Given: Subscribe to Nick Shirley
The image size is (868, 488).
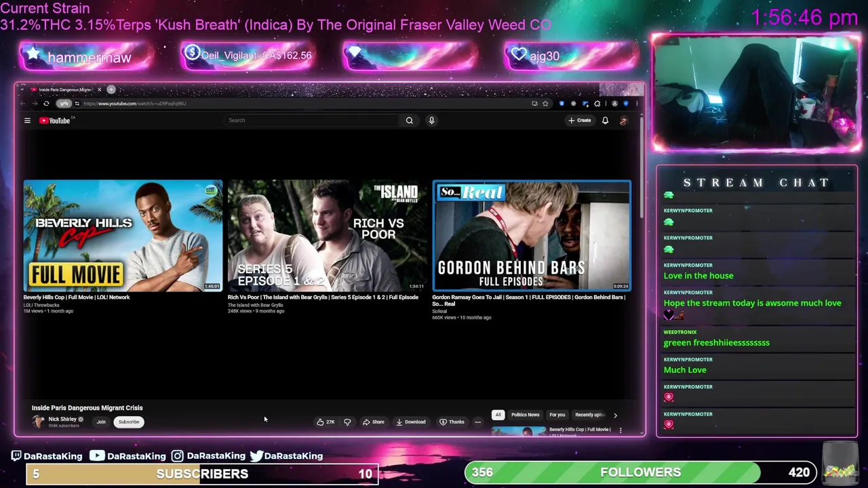Looking at the screenshot, I should 129,422.
